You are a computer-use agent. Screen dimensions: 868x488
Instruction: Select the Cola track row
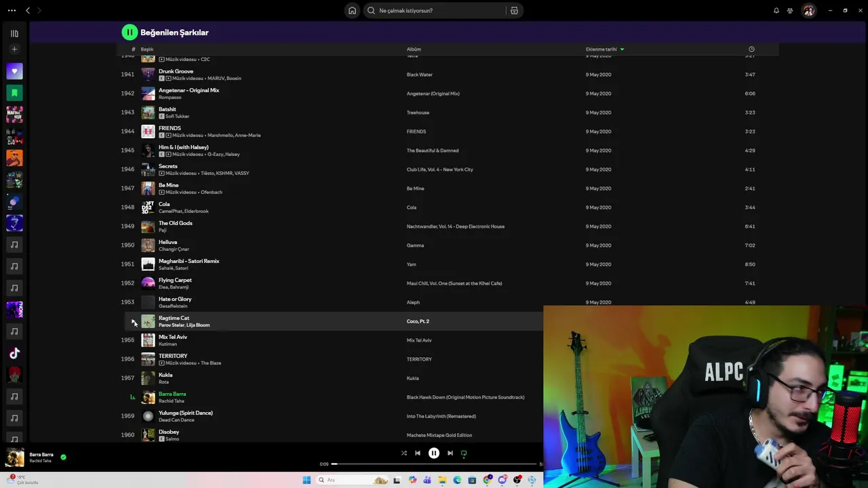click(448, 207)
